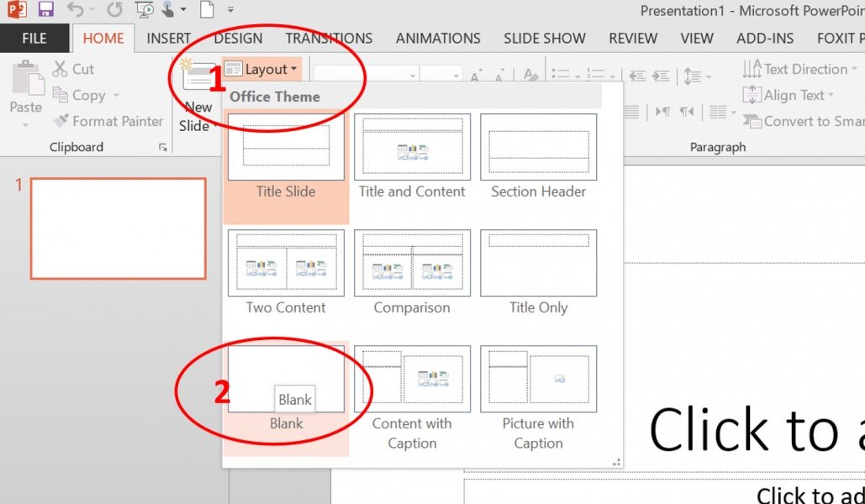Open the Line Spacing dropdown

point(699,76)
